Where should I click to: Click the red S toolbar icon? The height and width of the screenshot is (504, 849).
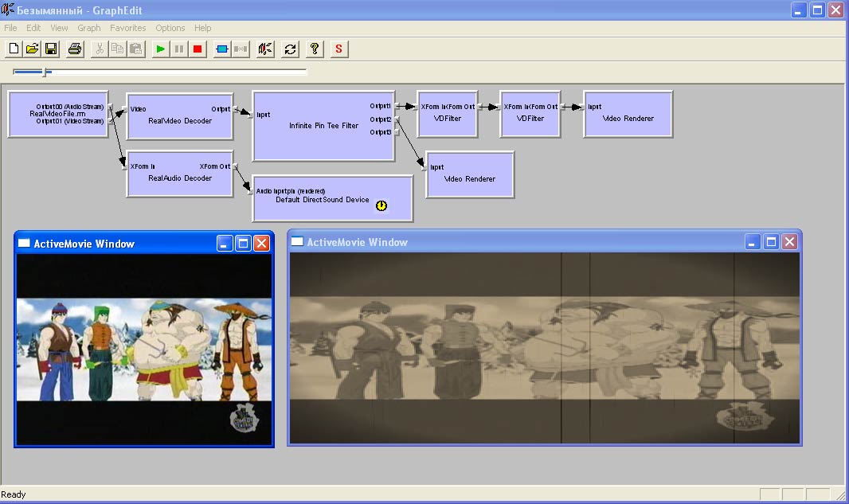[339, 49]
